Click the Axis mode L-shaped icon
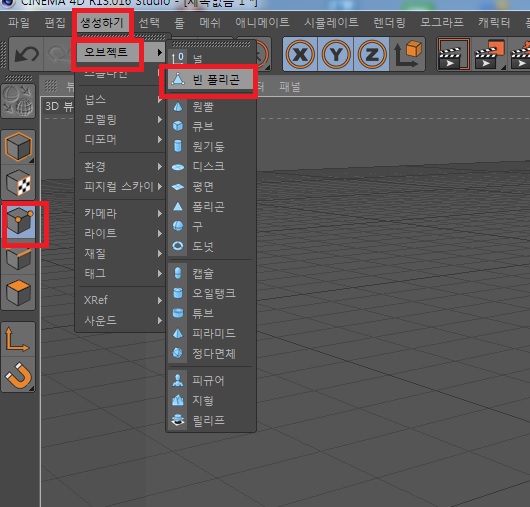The image size is (530, 507). tap(18, 339)
